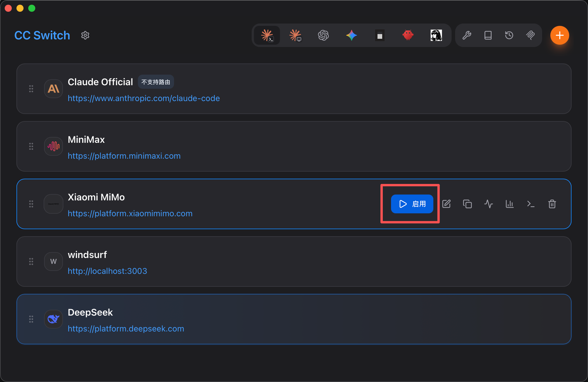Click the MiniMax waveform logo
Viewport: 588px width, 382px height.
(54, 146)
